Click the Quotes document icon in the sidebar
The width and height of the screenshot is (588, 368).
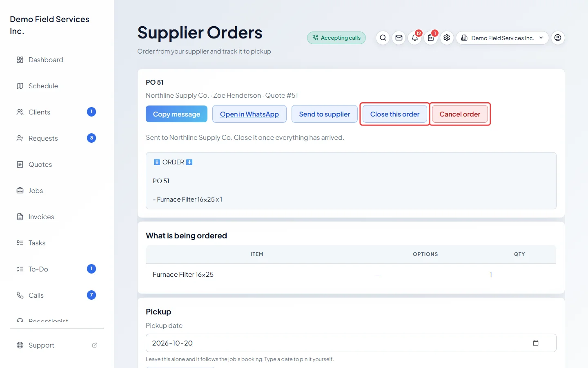point(20,164)
